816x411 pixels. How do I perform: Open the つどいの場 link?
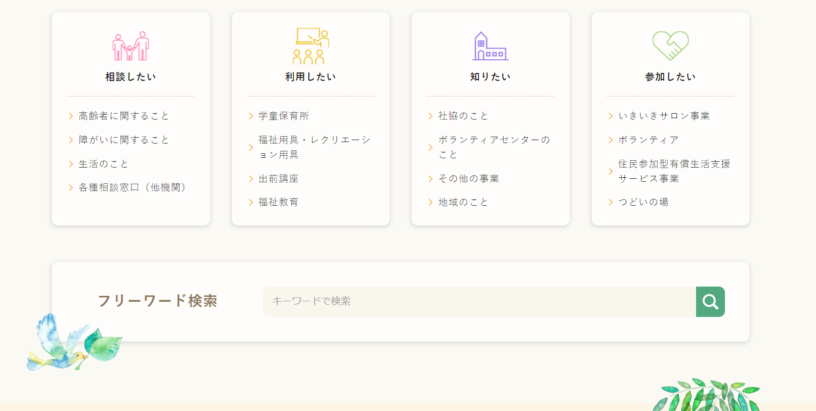tap(644, 202)
